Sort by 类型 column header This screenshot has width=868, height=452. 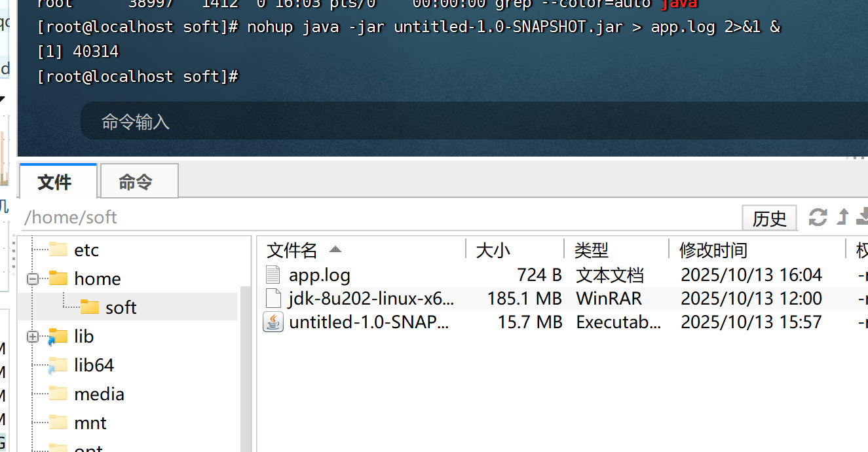click(616, 250)
